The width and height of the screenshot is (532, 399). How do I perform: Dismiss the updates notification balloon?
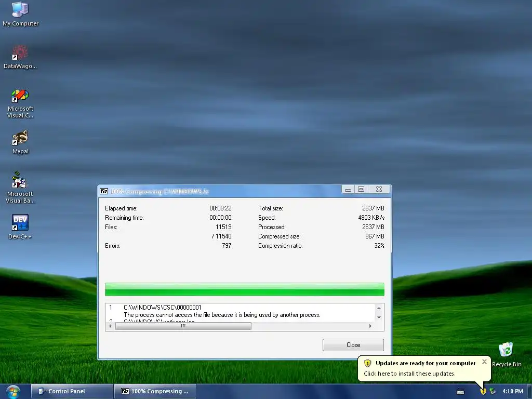[x=485, y=362]
